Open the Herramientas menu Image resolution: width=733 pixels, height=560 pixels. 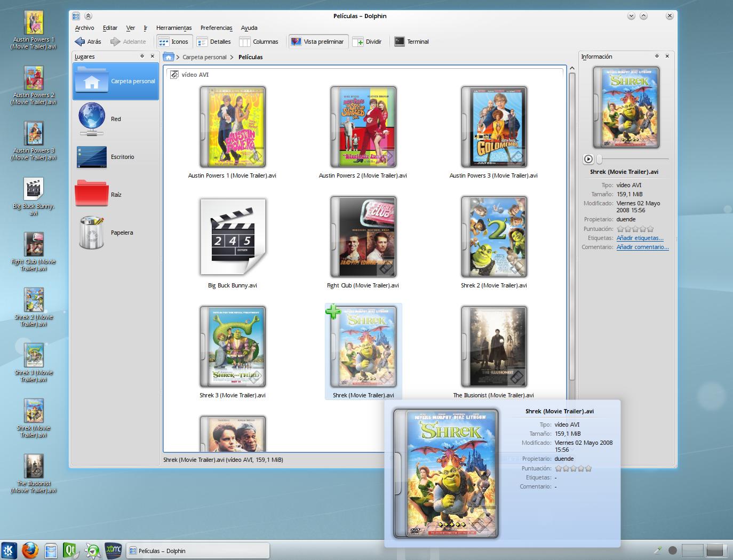[x=174, y=28]
